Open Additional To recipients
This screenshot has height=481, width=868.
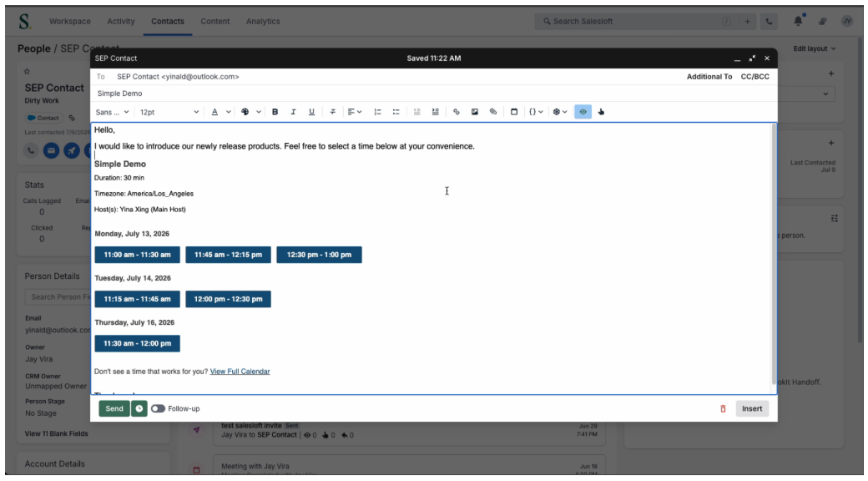[x=709, y=77]
